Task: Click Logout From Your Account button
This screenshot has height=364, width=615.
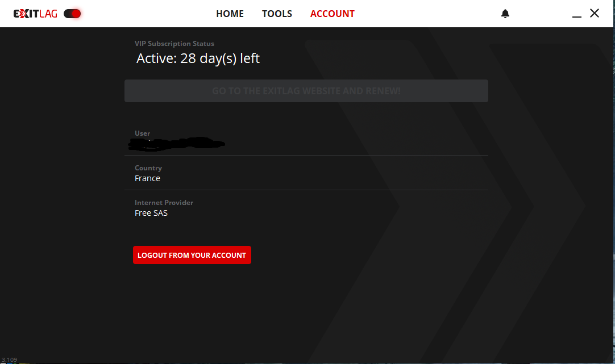Action: (x=192, y=255)
